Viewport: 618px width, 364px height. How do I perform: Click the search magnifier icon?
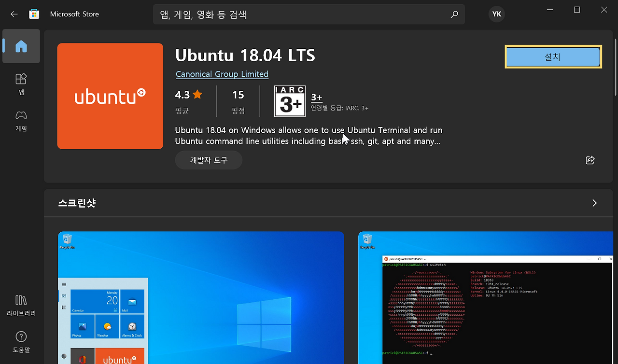click(454, 14)
